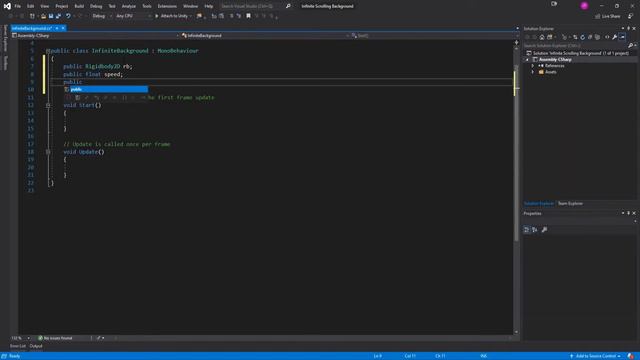Open the Extensions menu
This screenshot has width=640, height=360.
[167, 6]
